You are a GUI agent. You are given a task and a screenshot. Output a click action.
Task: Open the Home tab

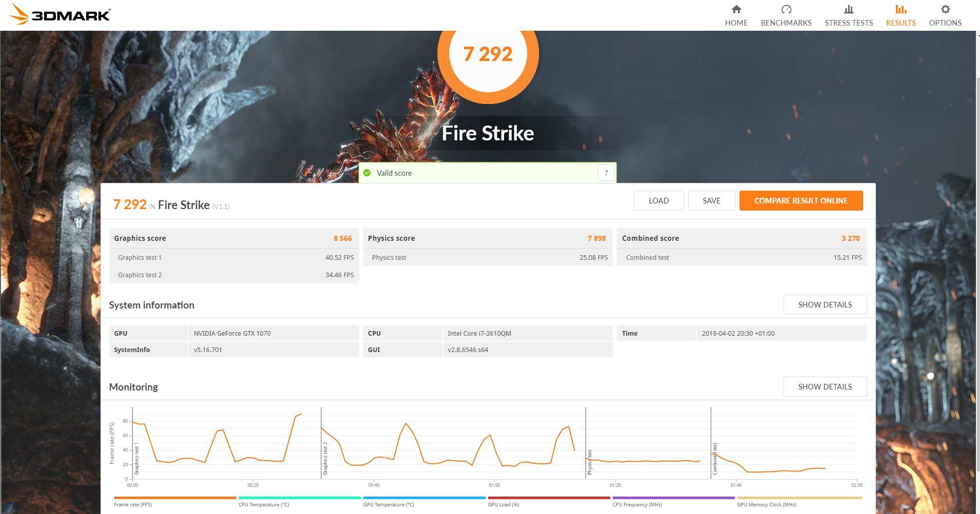coord(736,15)
